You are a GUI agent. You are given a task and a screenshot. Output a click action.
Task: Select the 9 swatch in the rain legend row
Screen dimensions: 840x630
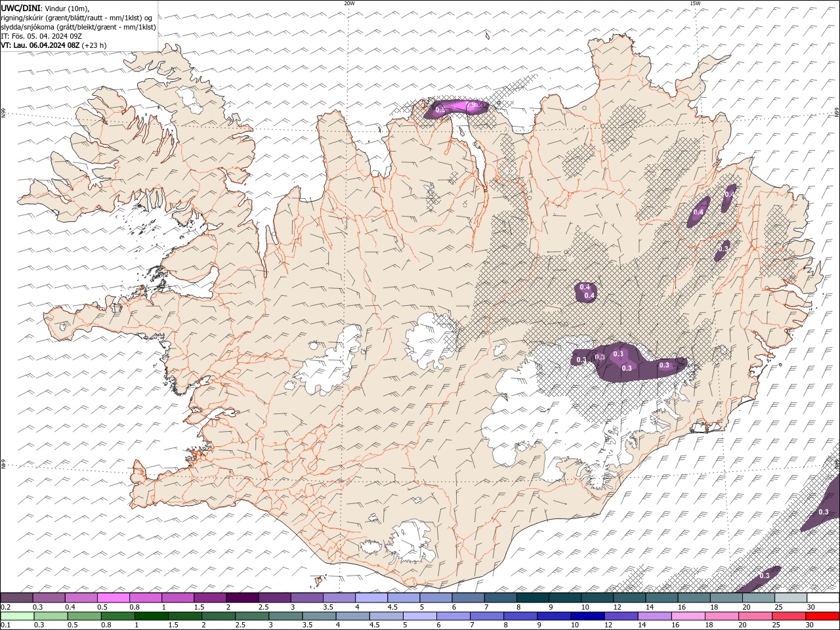tap(553, 616)
